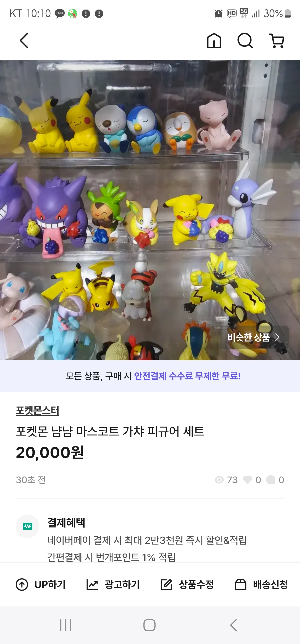The width and height of the screenshot is (300, 644).
Task: Tap the Naver Pay benefit icon
Action: point(27,526)
